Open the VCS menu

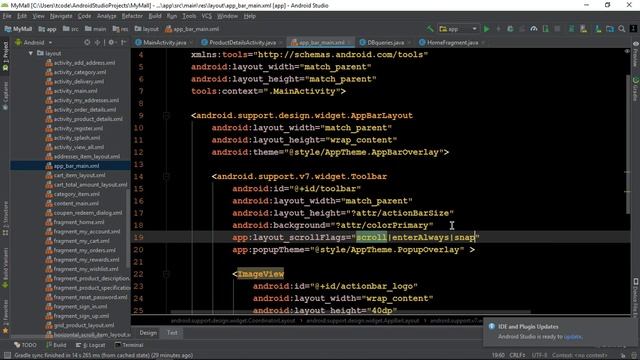[207, 16]
